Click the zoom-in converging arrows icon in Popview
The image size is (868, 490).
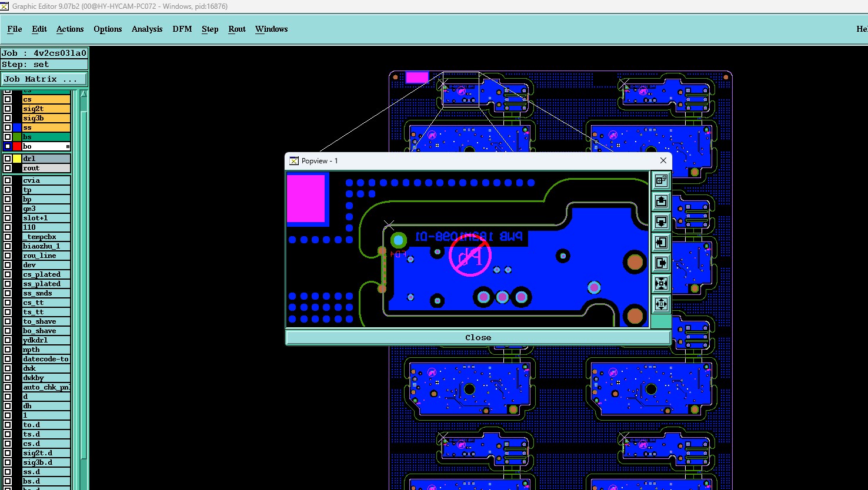point(661,284)
